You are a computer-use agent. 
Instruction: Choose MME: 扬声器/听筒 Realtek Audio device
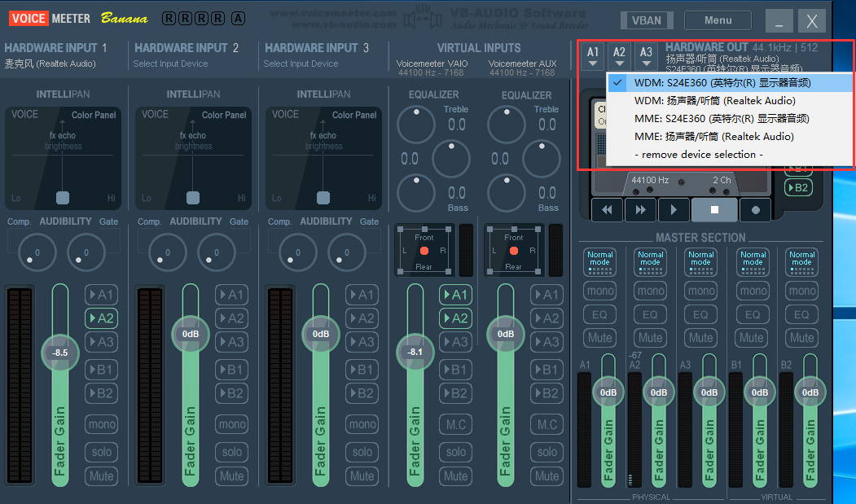point(730,137)
